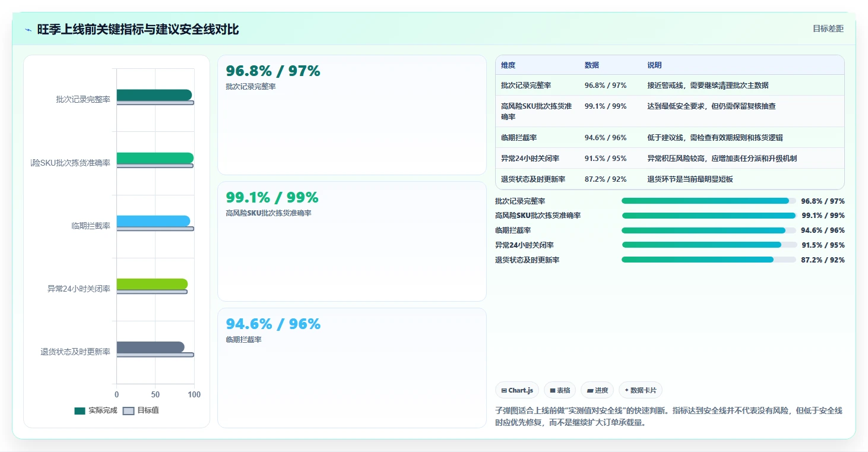
Task: Click table value 99.1% / 99%
Action: (606, 106)
